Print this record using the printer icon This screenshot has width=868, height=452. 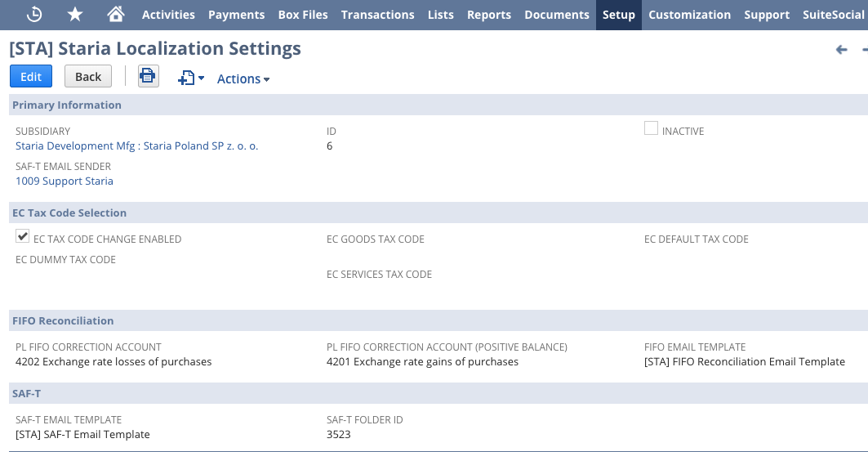tap(148, 76)
